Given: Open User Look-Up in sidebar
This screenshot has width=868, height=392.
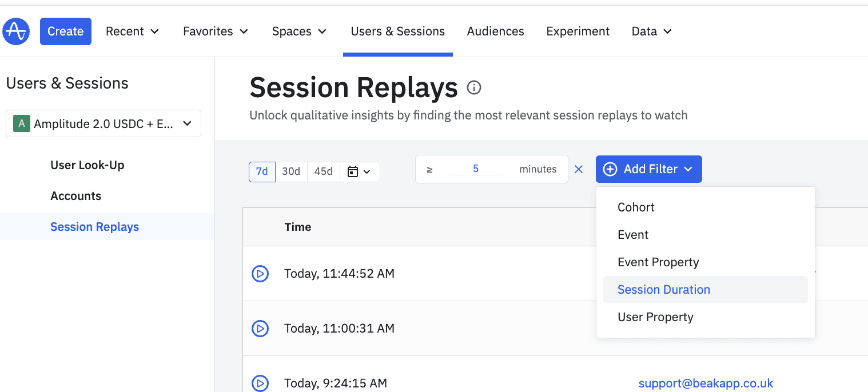Looking at the screenshot, I should [x=87, y=165].
